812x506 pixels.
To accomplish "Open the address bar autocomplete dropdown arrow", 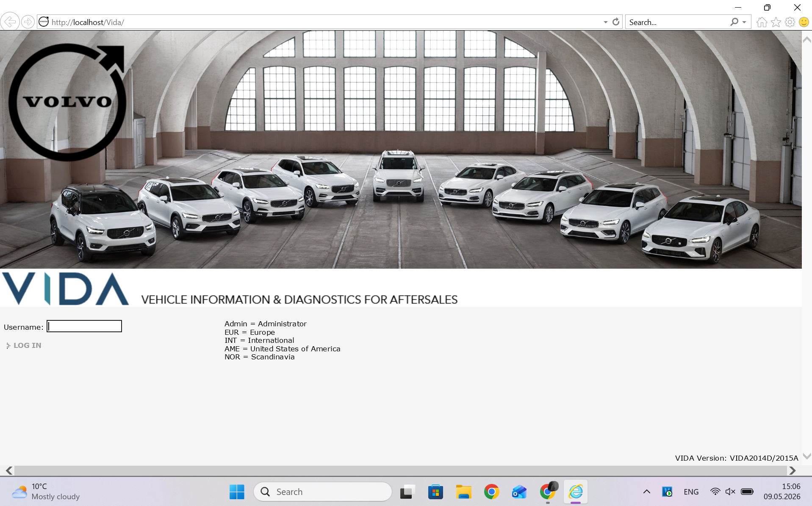I will coord(605,22).
